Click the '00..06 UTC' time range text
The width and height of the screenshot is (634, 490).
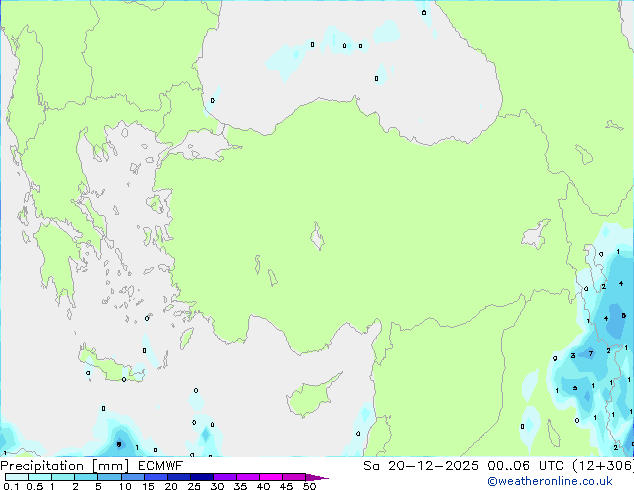[525, 466]
